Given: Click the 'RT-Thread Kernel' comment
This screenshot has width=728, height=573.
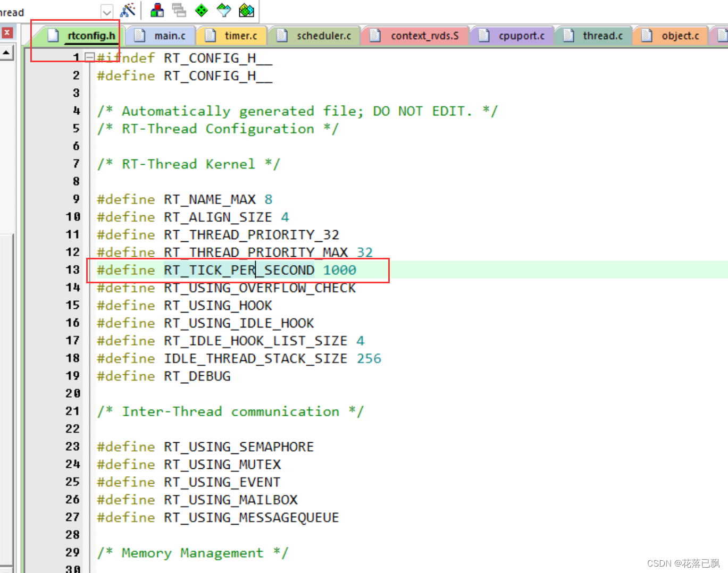Looking at the screenshot, I should tap(188, 164).
